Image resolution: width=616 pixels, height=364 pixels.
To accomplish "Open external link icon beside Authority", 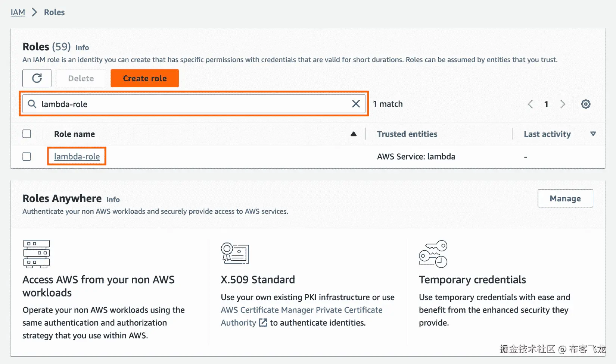I will (263, 323).
